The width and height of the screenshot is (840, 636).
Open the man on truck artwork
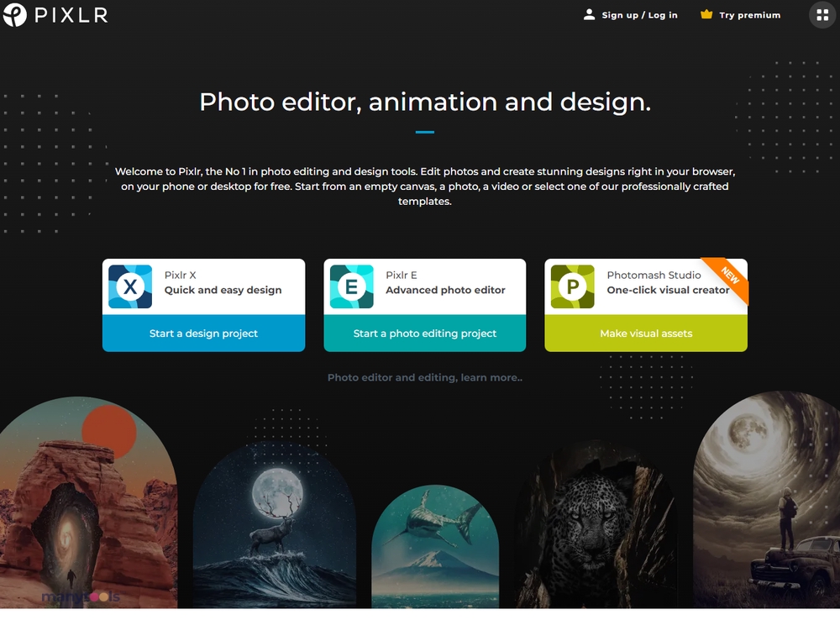click(767, 500)
